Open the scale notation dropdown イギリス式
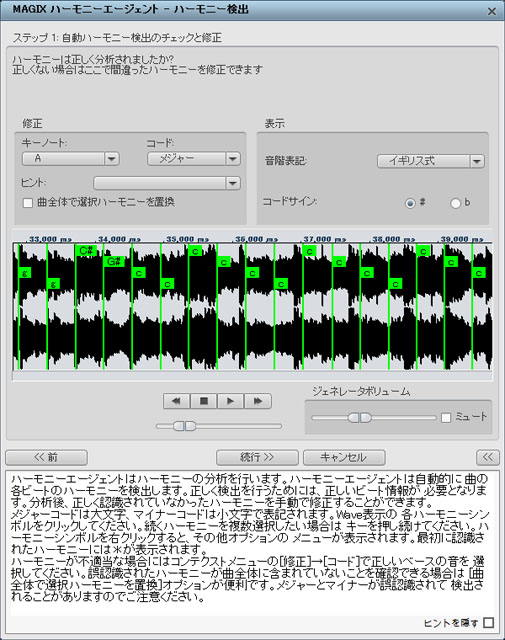This screenshot has width=505, height=640. pyautogui.click(x=431, y=161)
